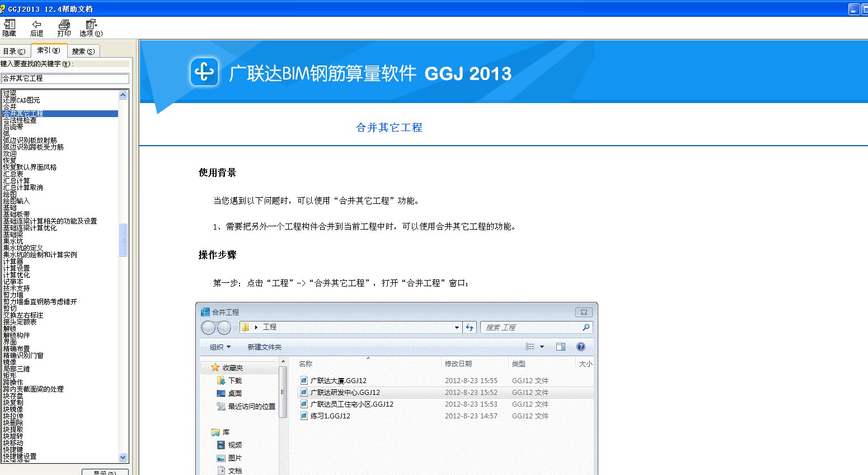This screenshot has height=475, width=868.
Task: Select index entry 块存盘
Action: click(13, 396)
